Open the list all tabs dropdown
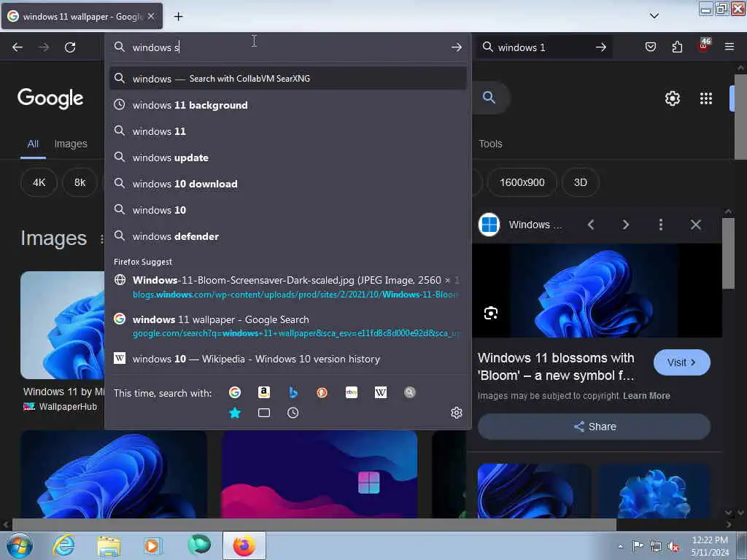Viewport: 747px width, 560px height. coord(654,16)
